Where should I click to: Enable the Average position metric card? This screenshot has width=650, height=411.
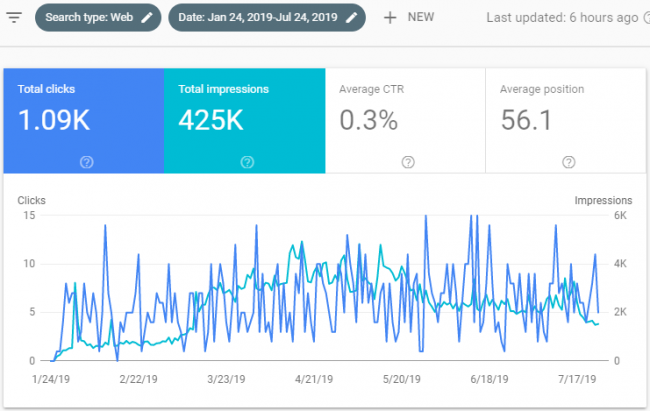566,121
